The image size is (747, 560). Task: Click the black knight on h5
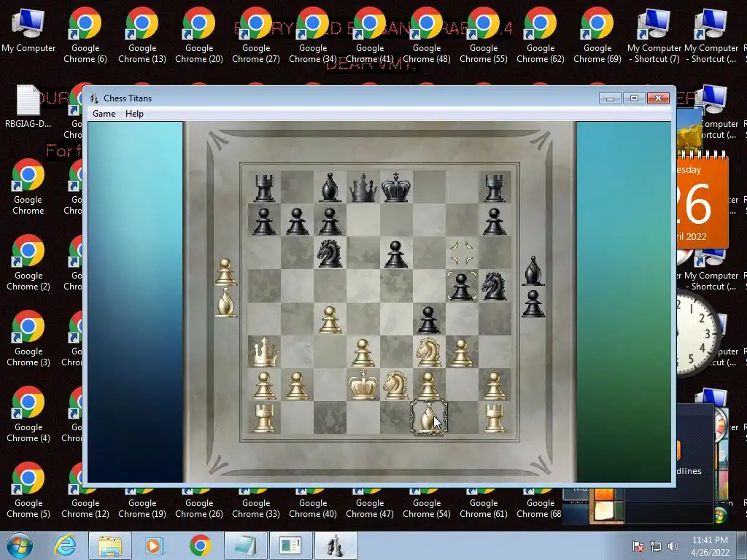point(495,286)
